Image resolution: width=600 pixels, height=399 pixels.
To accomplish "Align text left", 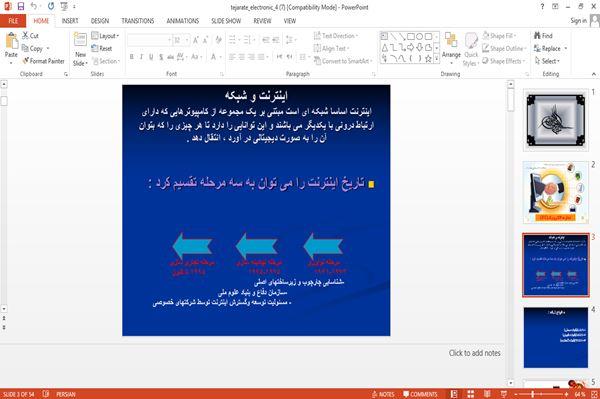I will [x=232, y=57].
